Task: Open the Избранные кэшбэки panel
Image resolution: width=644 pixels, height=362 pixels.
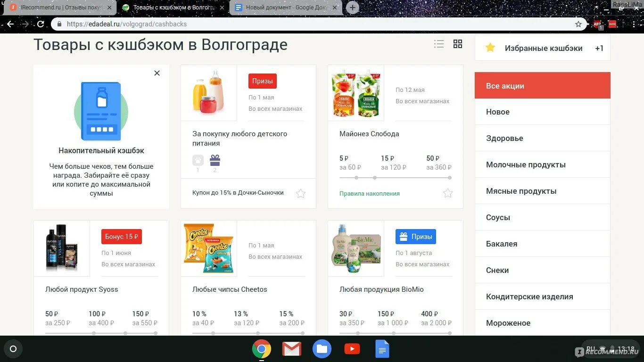Action: tap(542, 48)
